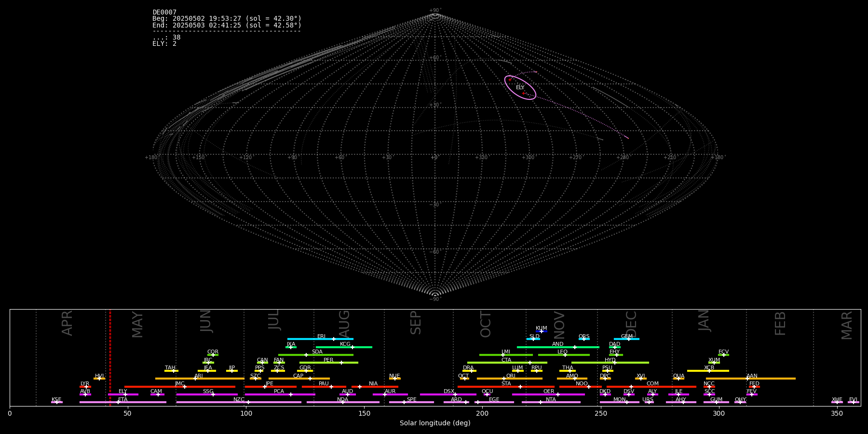This screenshot has height=434, width=868.
Task: Select the QUA shower bar
Action: 678,379
